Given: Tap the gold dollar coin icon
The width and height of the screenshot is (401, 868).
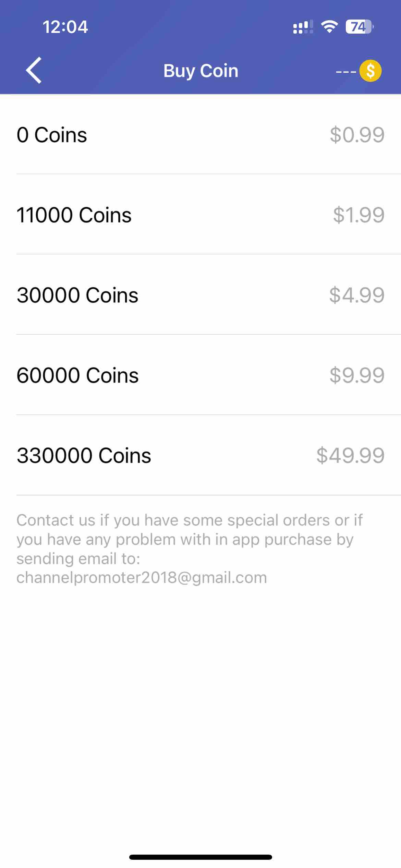Looking at the screenshot, I should 370,71.
